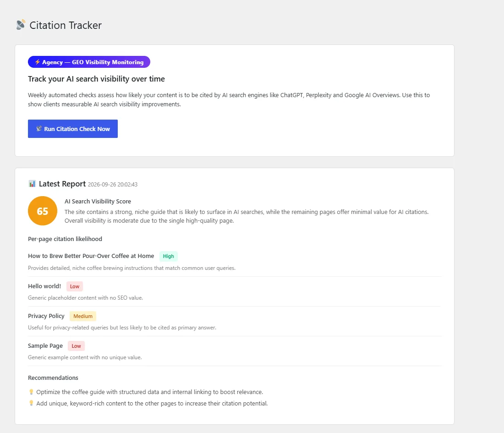504x433 pixels.
Task: Click the lightbulb icon beside 'Optimize the coffee guide'
Action: tap(31, 391)
